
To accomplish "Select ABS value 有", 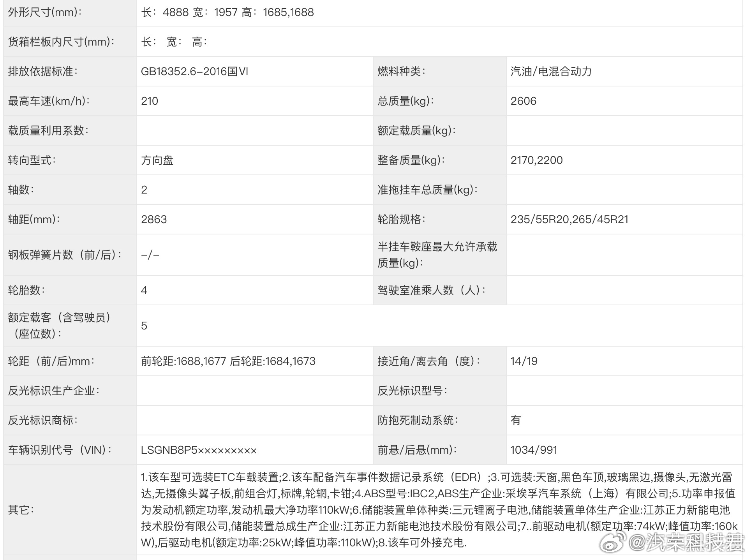I will pyautogui.click(x=516, y=421).
